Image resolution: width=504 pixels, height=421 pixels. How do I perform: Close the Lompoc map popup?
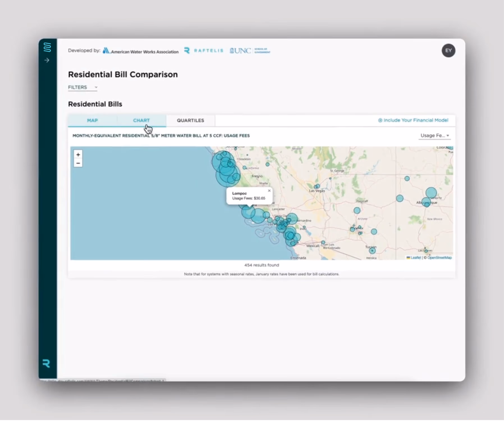[269, 191]
